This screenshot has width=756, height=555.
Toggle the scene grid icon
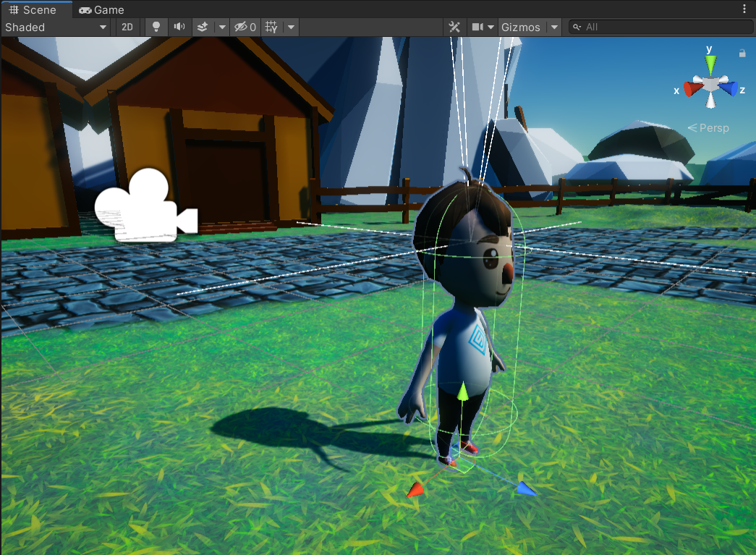(x=271, y=27)
